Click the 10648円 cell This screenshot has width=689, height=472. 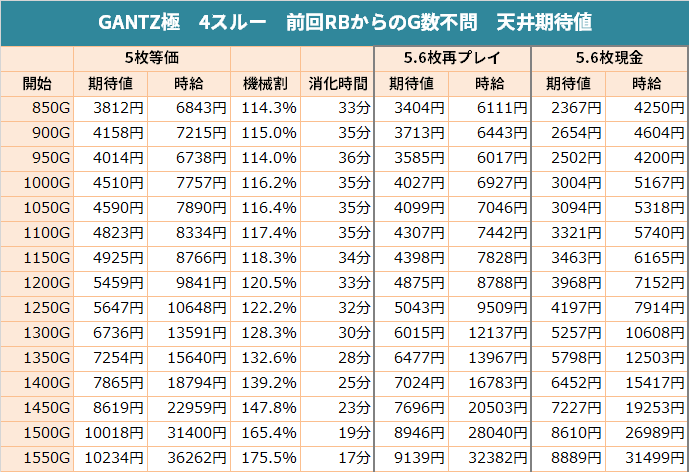pyautogui.click(x=189, y=309)
